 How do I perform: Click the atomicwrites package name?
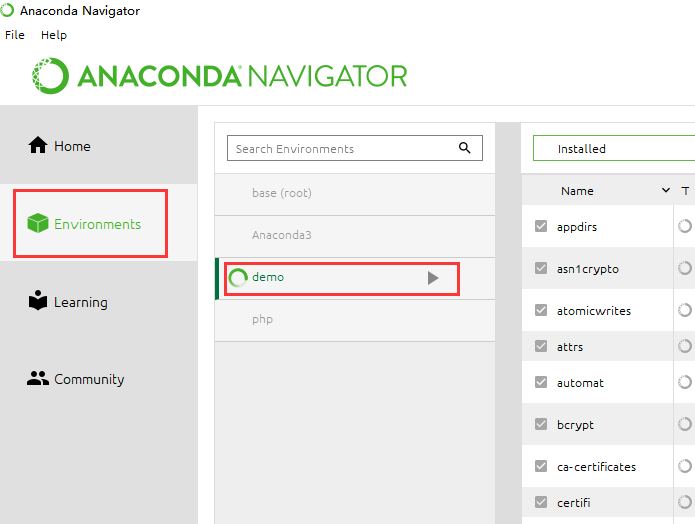coord(594,311)
